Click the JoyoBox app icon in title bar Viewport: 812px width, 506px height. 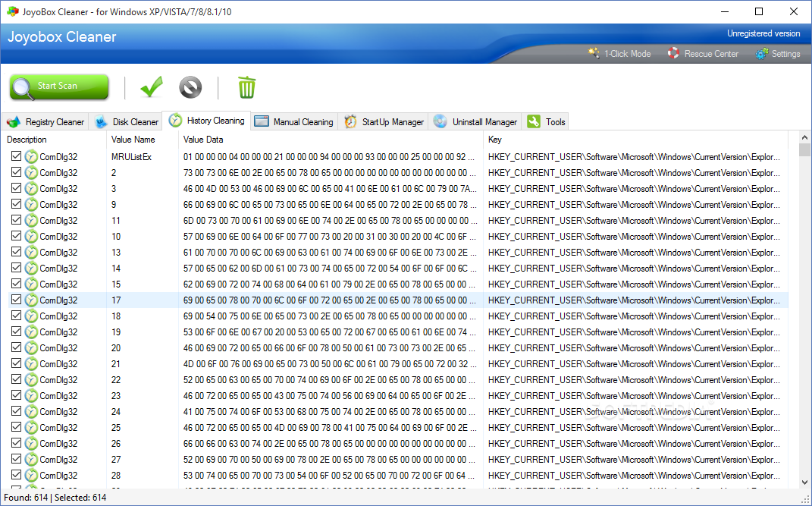point(12,11)
